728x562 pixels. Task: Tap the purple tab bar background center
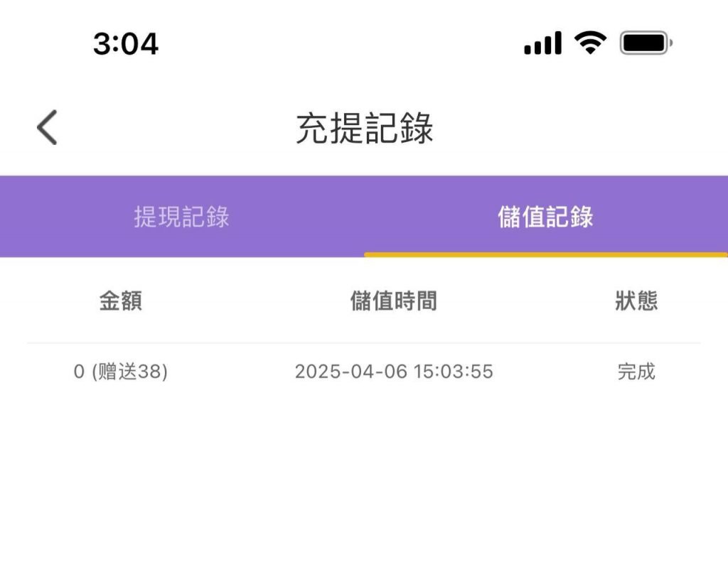[x=364, y=217]
